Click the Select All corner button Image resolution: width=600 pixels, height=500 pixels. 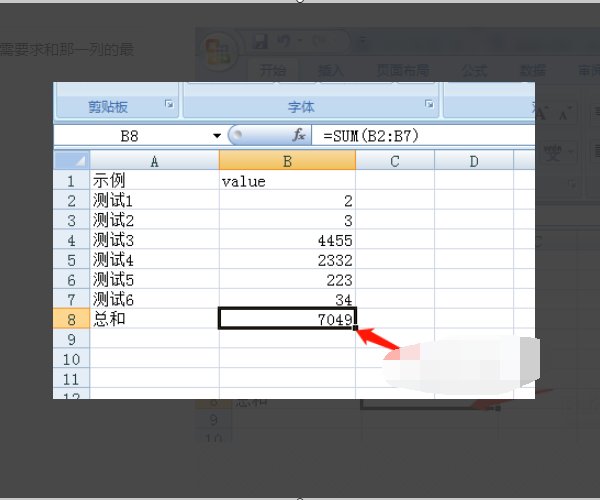[x=72, y=160]
